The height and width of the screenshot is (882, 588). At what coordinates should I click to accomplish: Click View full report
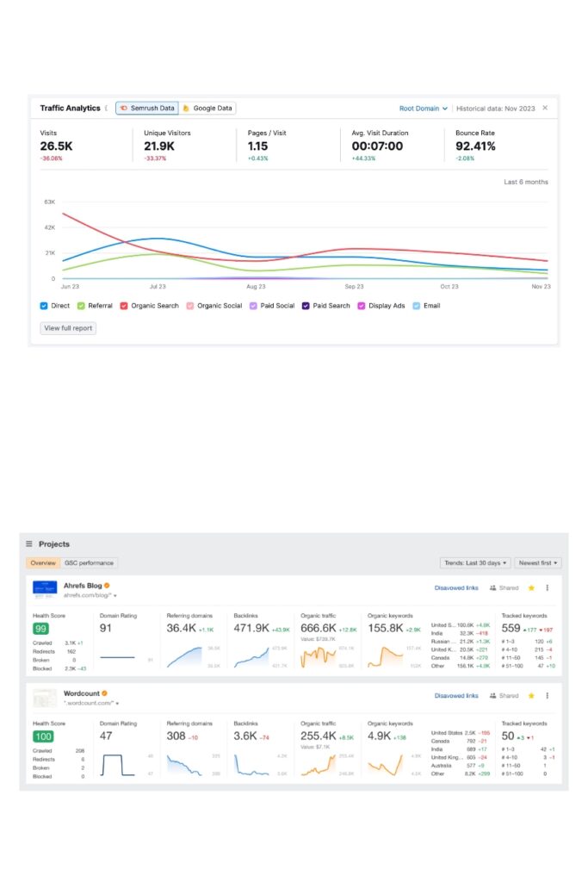pyautogui.click(x=67, y=327)
